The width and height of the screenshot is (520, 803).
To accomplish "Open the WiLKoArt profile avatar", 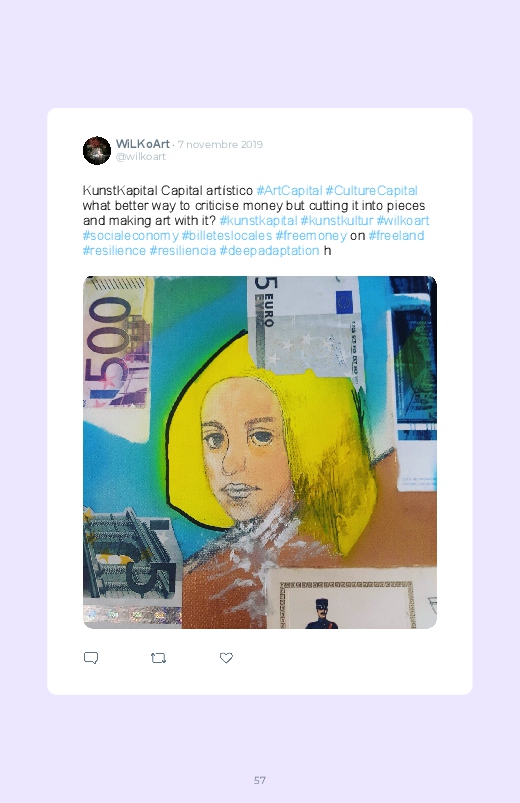I will [x=97, y=151].
